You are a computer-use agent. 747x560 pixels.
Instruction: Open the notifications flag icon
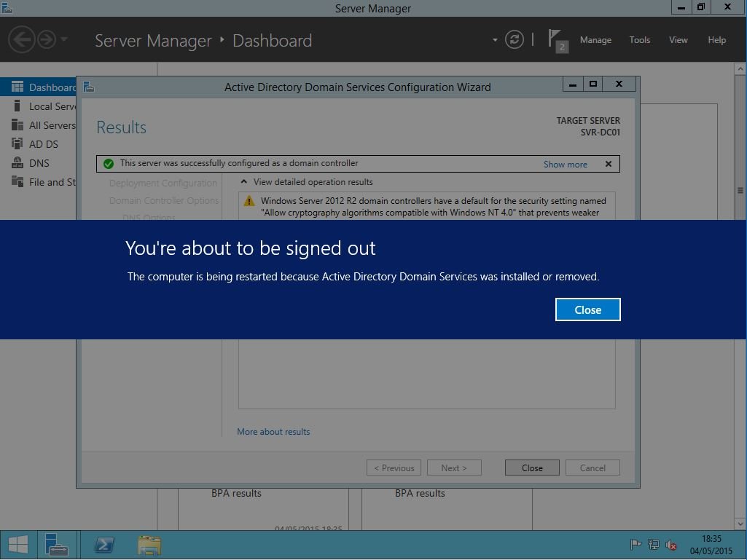tap(557, 40)
